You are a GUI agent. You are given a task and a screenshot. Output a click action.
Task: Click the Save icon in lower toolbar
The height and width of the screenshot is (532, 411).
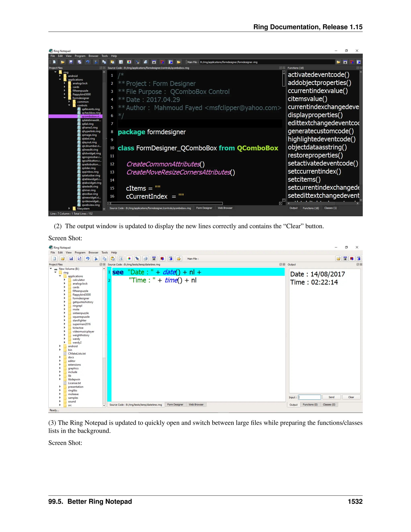tap(71, 259)
